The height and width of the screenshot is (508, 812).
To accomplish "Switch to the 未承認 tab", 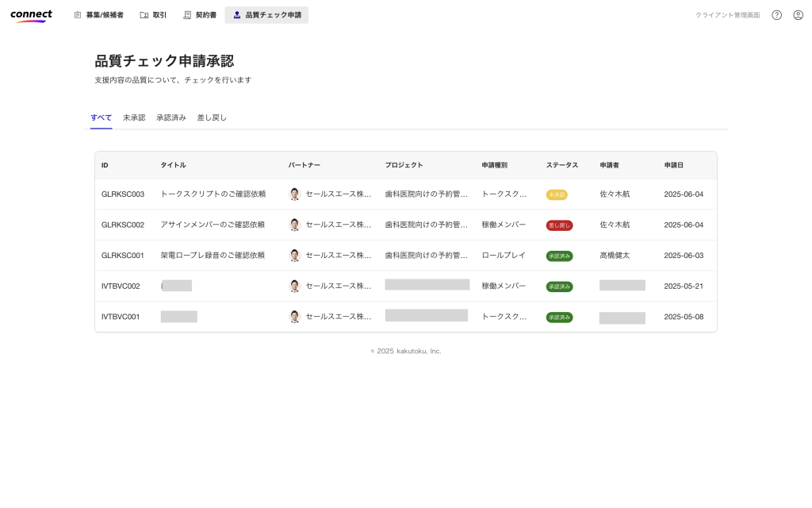I will pos(134,117).
